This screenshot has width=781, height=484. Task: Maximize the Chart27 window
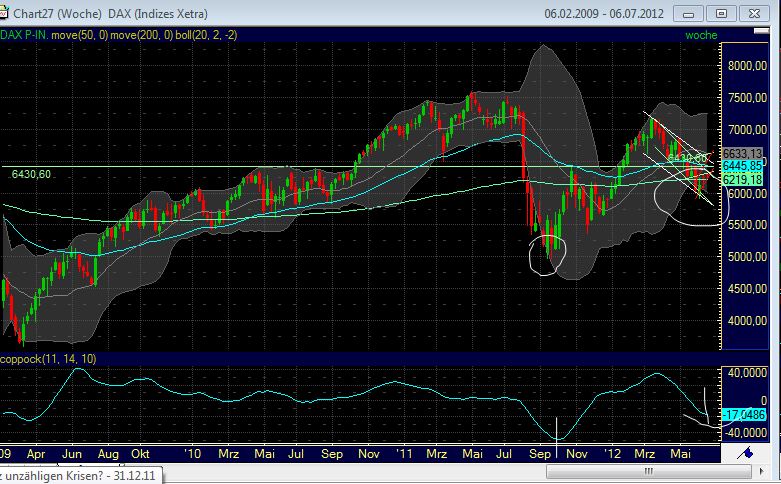[721, 13]
